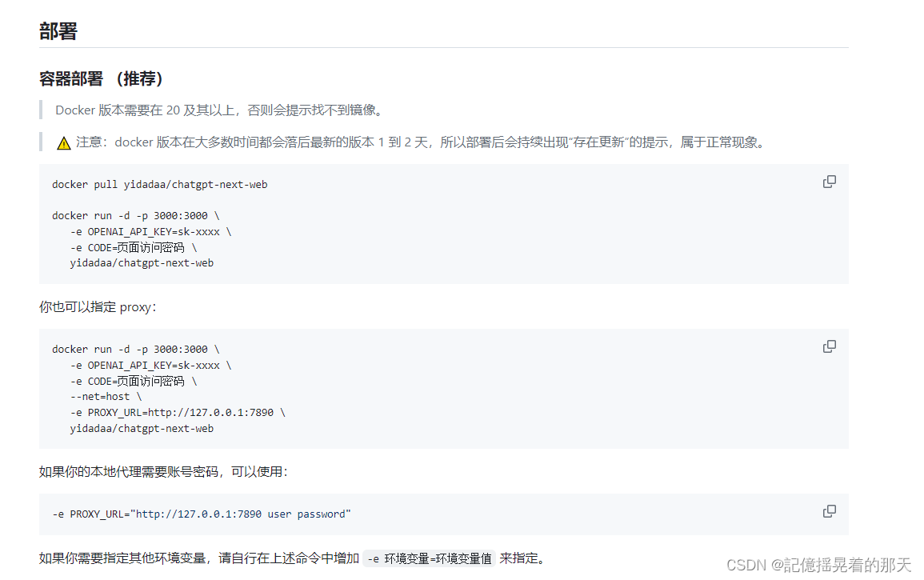Click the copy icon on the docker pull code block
This screenshot has height=580, width=924.
[x=829, y=182]
